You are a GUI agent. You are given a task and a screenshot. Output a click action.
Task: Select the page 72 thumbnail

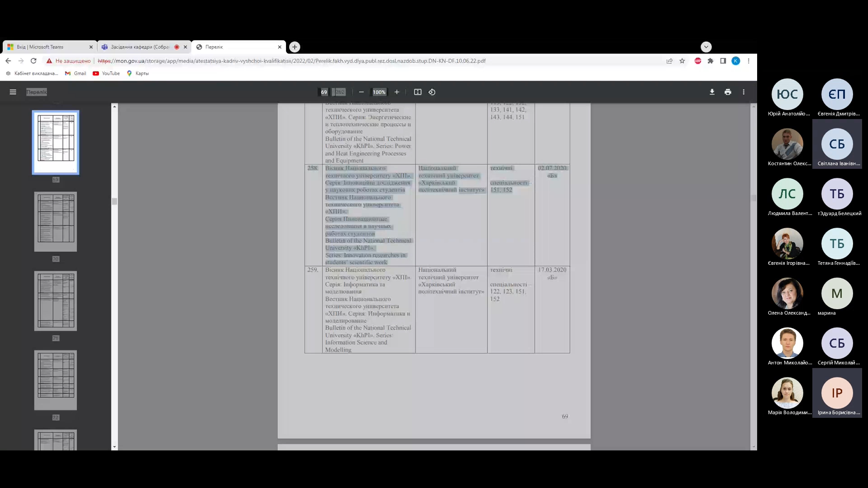click(x=56, y=380)
